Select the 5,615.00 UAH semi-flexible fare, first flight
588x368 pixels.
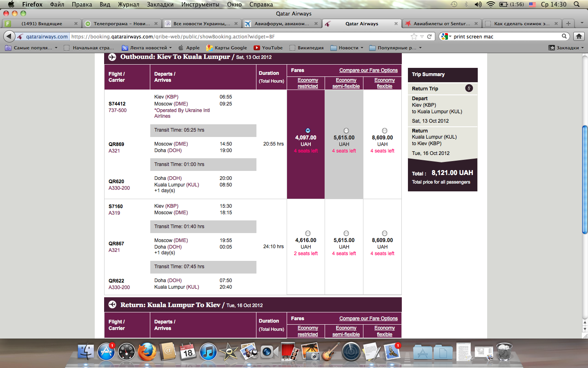pos(346,131)
